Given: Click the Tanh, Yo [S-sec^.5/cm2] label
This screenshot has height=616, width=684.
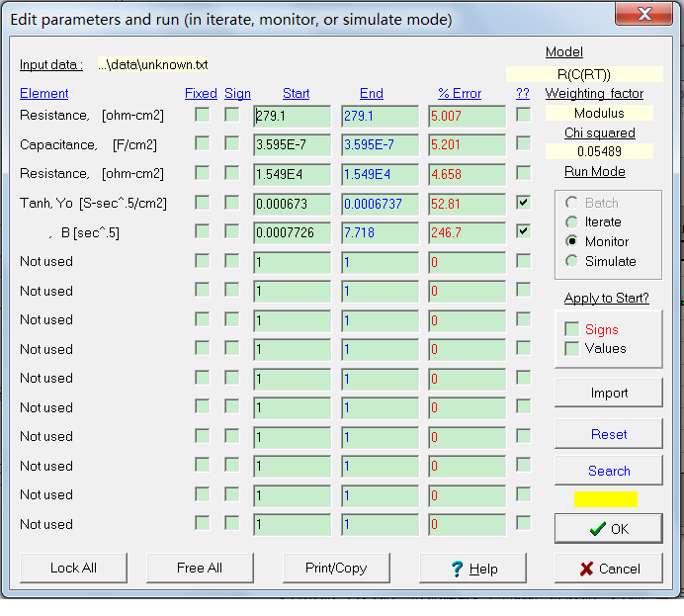Looking at the screenshot, I should 93,204.
